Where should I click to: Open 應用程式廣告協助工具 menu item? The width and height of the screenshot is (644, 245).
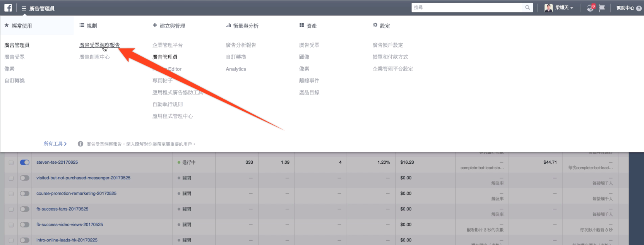point(178,93)
